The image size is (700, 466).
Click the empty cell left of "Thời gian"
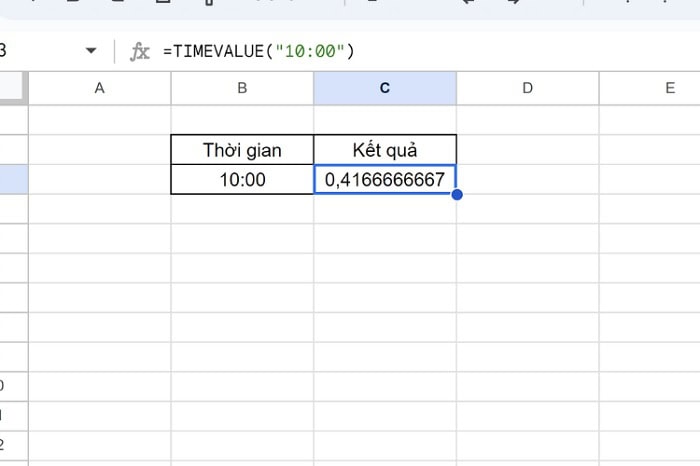coord(99,150)
